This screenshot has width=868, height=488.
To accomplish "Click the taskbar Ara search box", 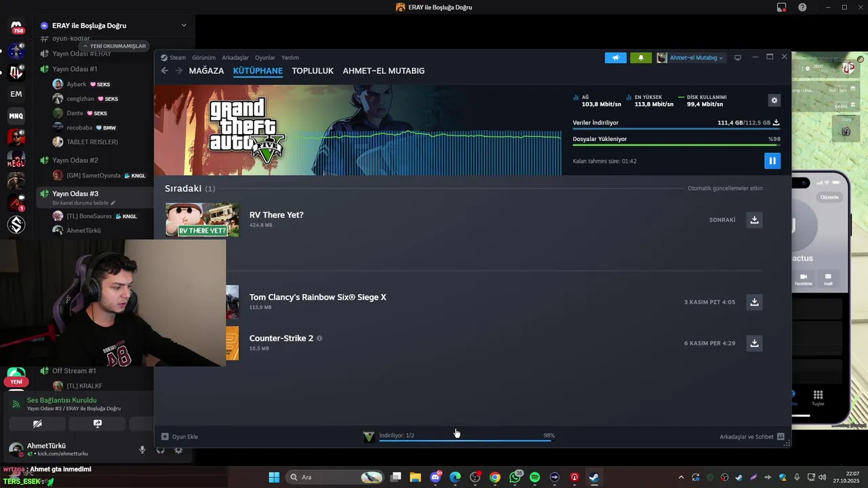I will coord(336,477).
